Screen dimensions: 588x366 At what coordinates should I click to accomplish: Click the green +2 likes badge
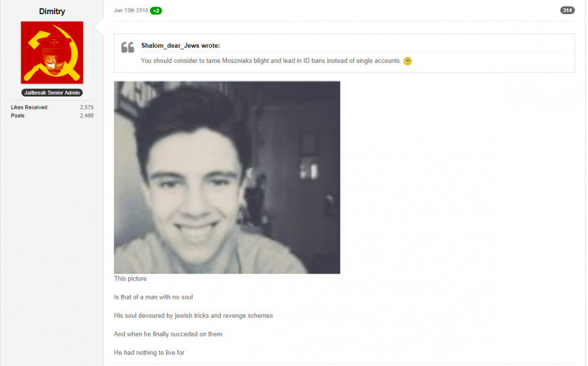[x=156, y=11]
